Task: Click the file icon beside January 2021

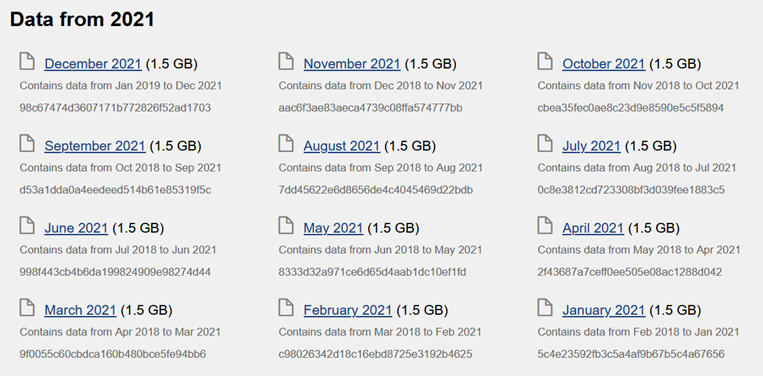Action: (x=545, y=308)
